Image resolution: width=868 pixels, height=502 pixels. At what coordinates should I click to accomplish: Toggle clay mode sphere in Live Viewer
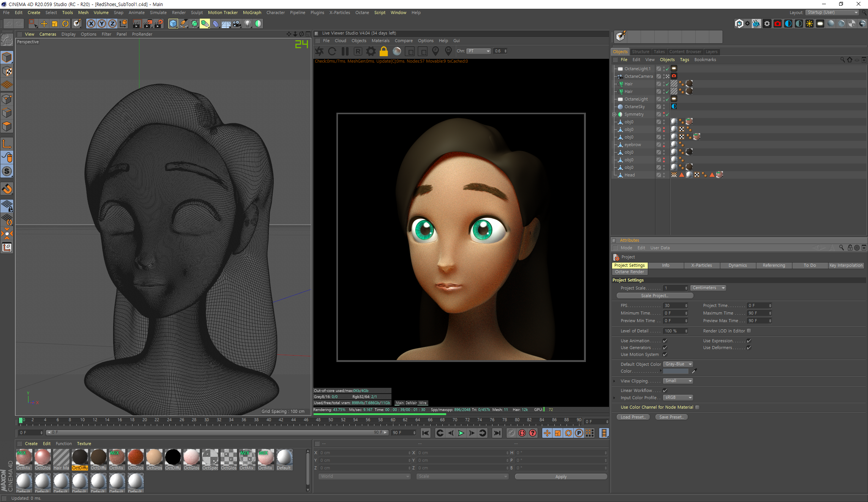pos(397,51)
